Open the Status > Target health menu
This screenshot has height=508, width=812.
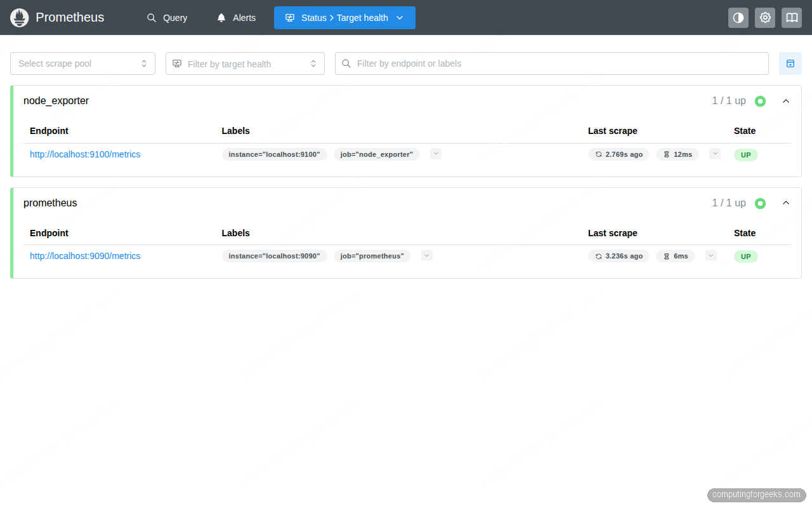point(344,18)
